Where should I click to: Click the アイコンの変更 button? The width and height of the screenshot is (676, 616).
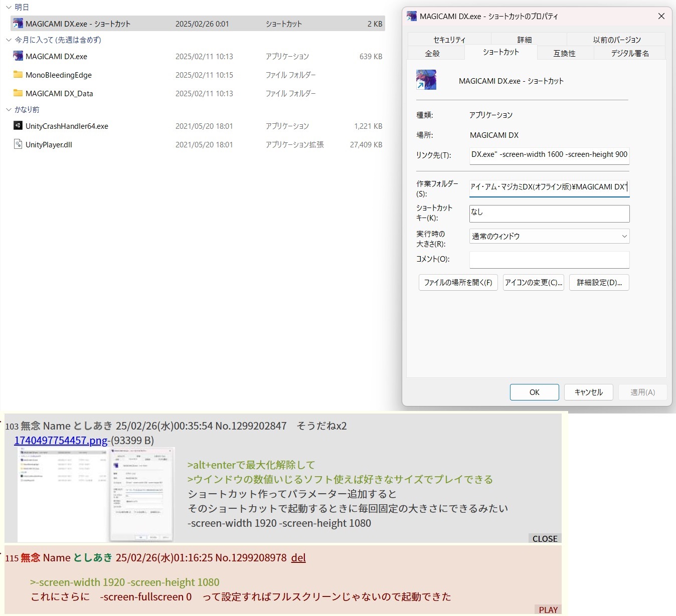coord(534,283)
